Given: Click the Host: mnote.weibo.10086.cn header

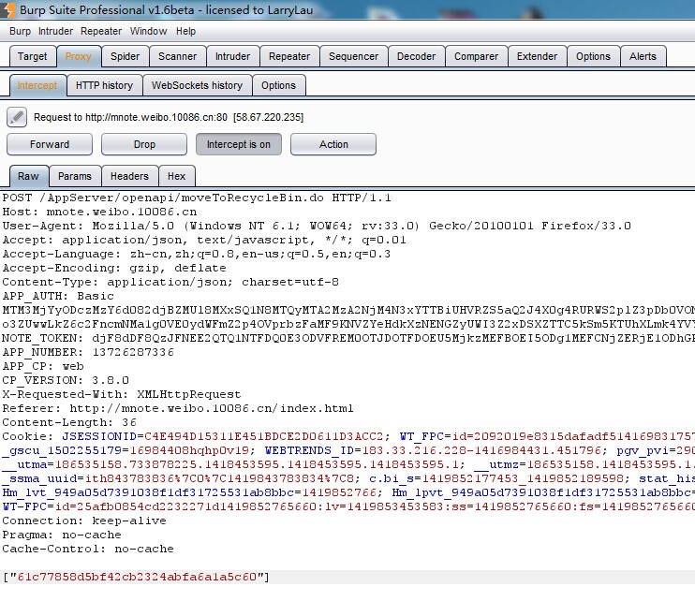Looking at the screenshot, I should (x=99, y=212).
